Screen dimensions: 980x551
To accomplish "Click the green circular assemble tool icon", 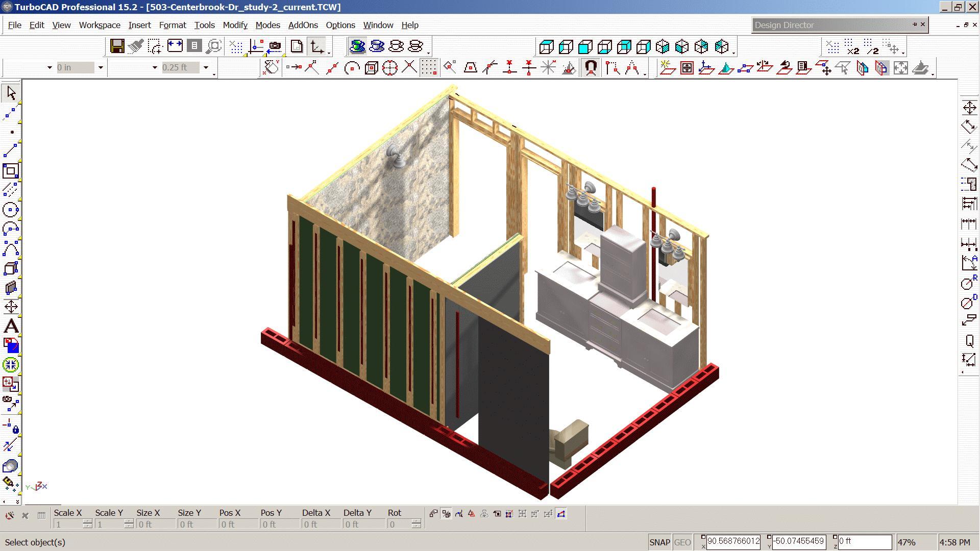I will (11, 364).
